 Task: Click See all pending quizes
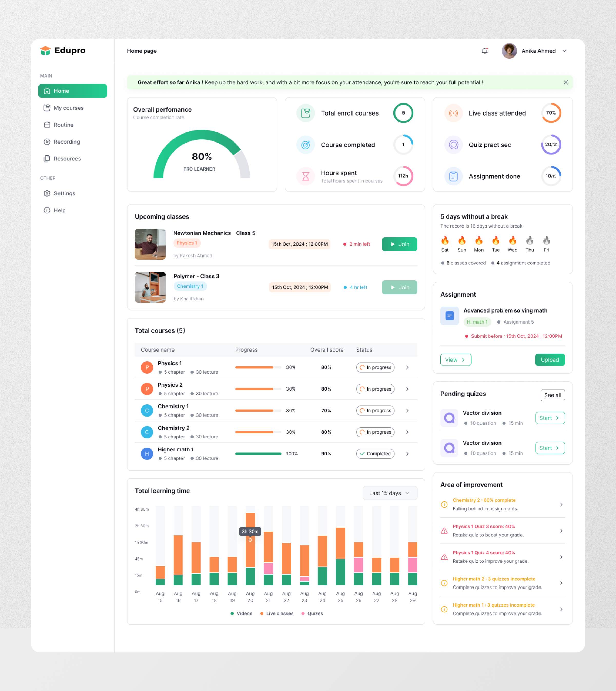pyautogui.click(x=552, y=395)
